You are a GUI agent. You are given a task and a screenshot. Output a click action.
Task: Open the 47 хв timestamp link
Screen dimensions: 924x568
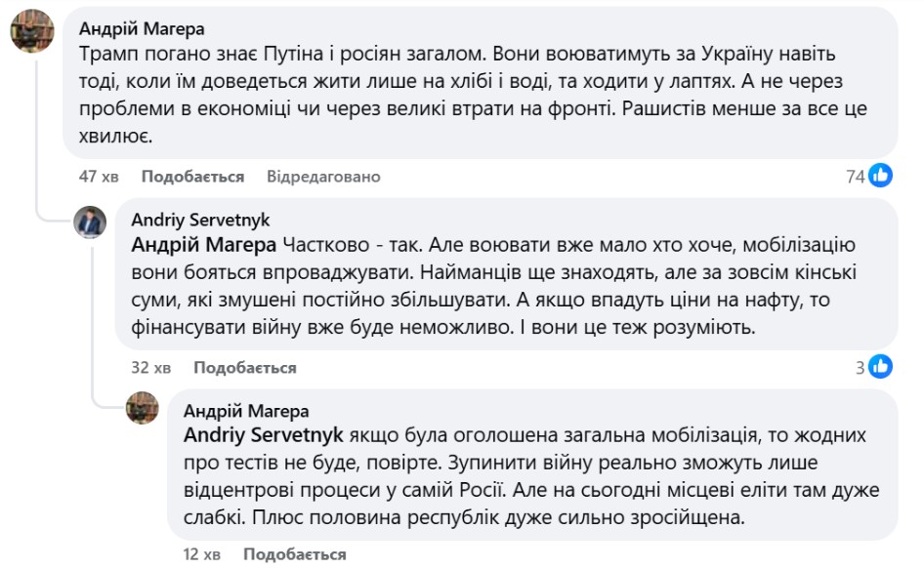coord(99,177)
